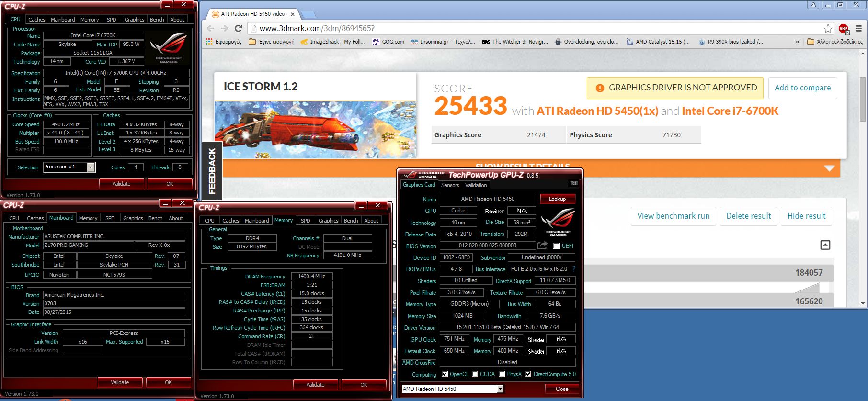Image resolution: width=868 pixels, height=401 pixels.
Task: Switch to the Validation tab in GPU-Z
Action: (x=476, y=185)
